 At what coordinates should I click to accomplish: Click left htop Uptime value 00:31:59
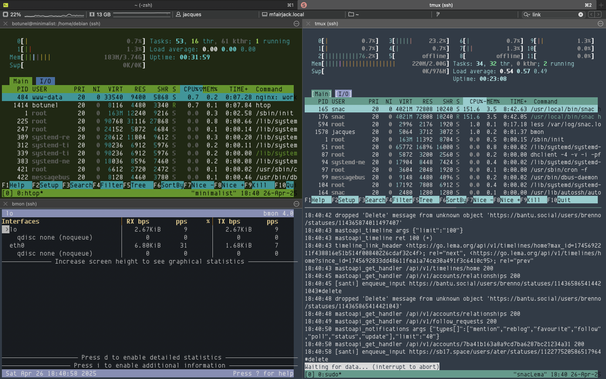pos(195,57)
